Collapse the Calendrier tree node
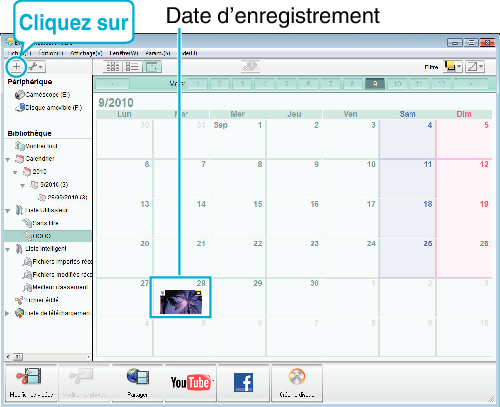This screenshot has width=500, height=407. click(x=8, y=160)
